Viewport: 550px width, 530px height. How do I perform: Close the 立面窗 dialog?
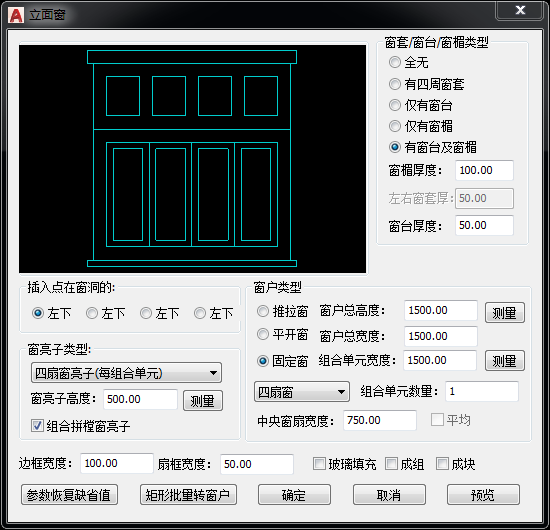pos(520,10)
